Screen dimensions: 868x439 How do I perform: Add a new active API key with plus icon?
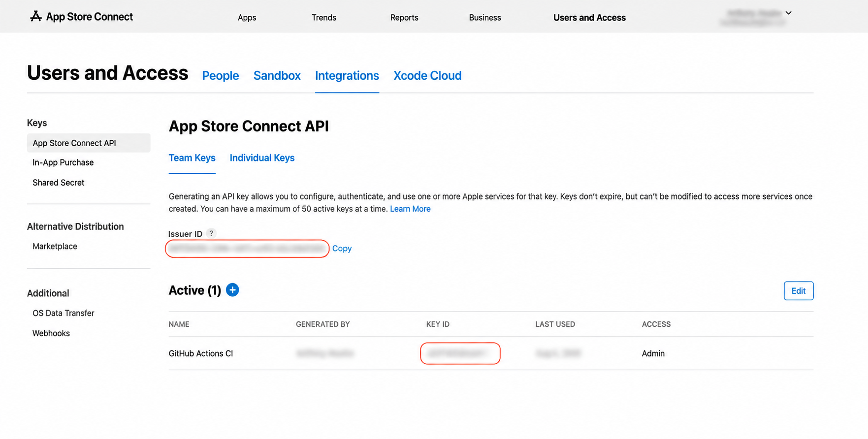(232, 290)
